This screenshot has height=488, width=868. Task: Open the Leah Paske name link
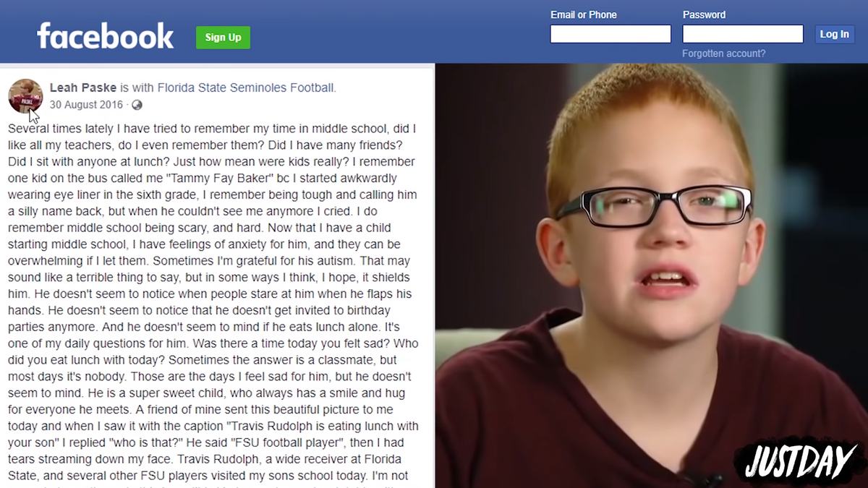pyautogui.click(x=83, y=87)
